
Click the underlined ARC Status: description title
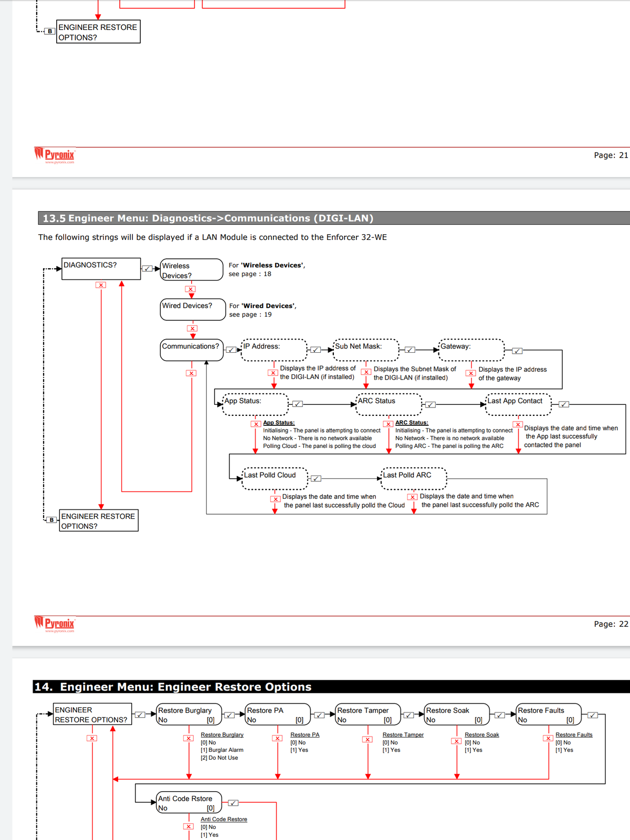pyautogui.click(x=412, y=423)
